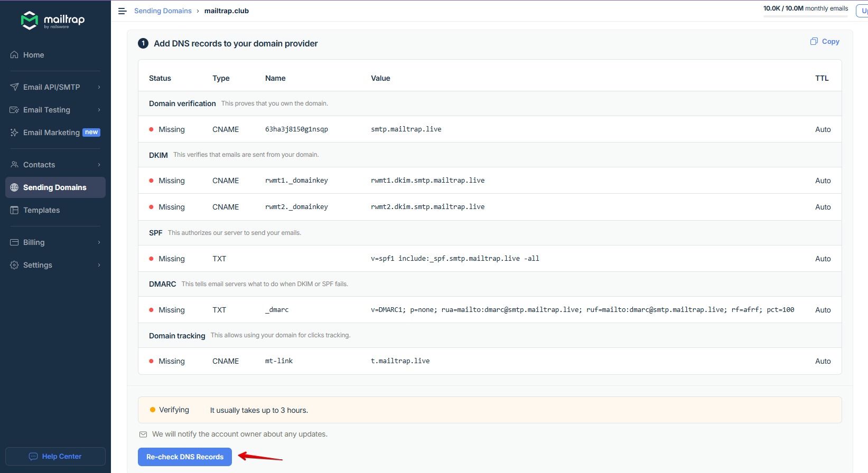Viewport: 868px width, 473px height.
Task: Click the mailtrap.club breadcrumb text
Action: pos(227,11)
